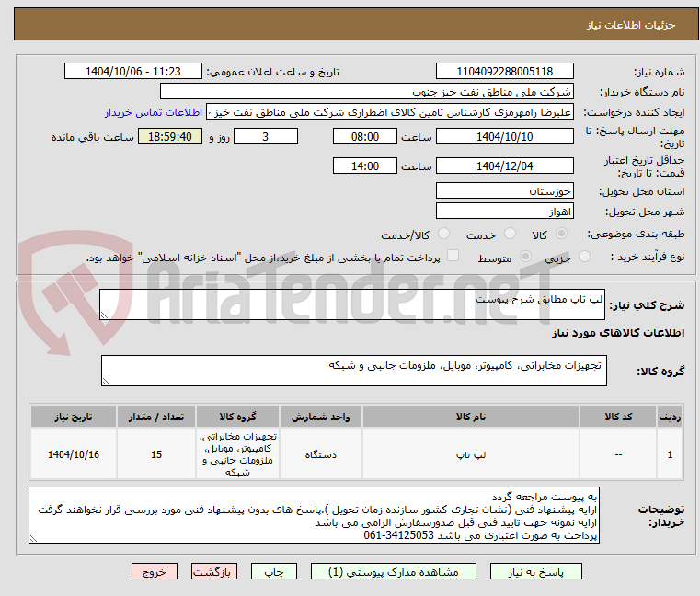This screenshot has width=700, height=596.
Task: Click the واحد شمارش column header
Action: coord(320,417)
